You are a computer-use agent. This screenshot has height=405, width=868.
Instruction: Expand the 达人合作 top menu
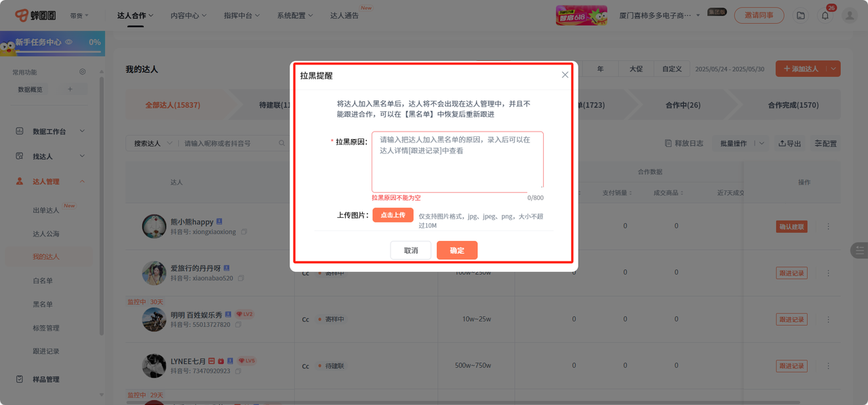click(135, 16)
